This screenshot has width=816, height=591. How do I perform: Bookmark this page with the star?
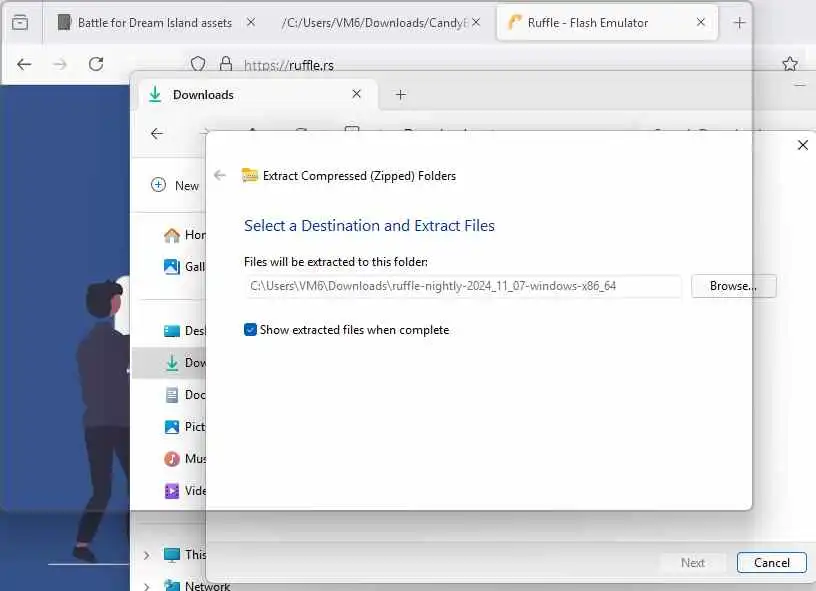pyautogui.click(x=789, y=64)
